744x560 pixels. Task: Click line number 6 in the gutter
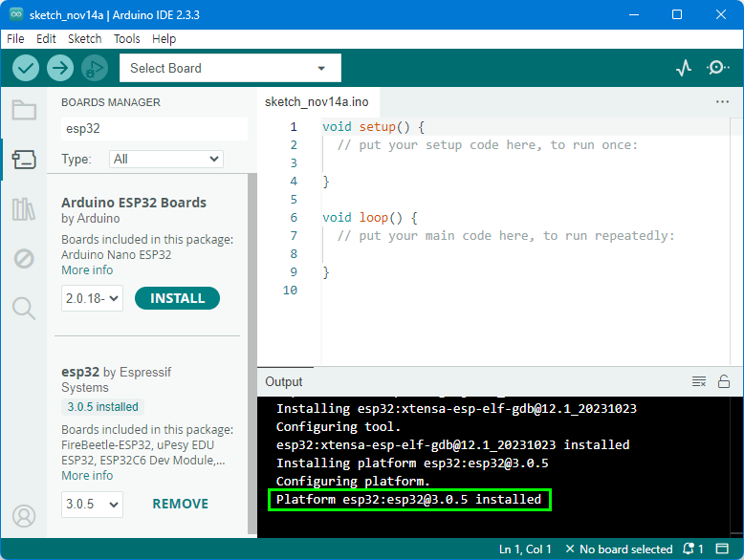[x=294, y=218]
